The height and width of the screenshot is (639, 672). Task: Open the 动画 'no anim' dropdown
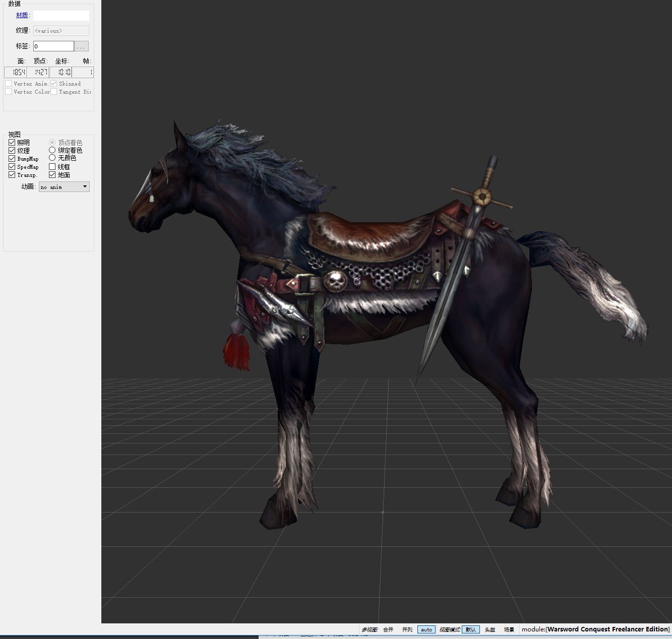click(x=64, y=187)
